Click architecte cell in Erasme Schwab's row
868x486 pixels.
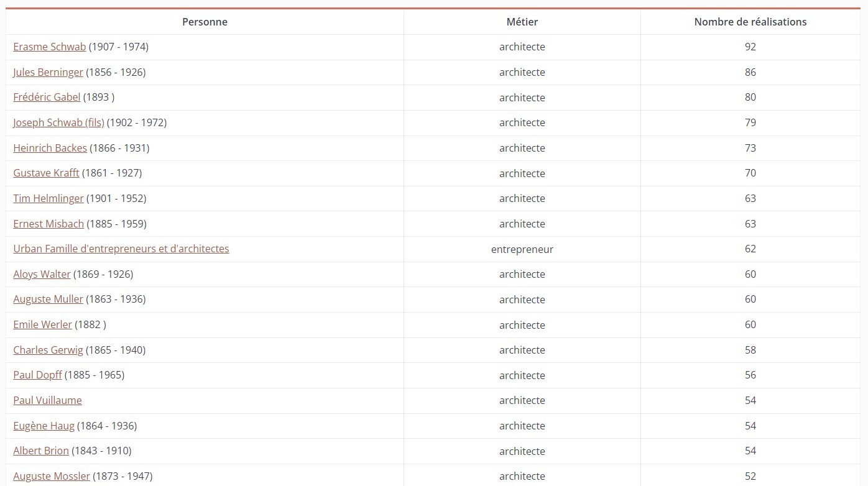tap(522, 47)
